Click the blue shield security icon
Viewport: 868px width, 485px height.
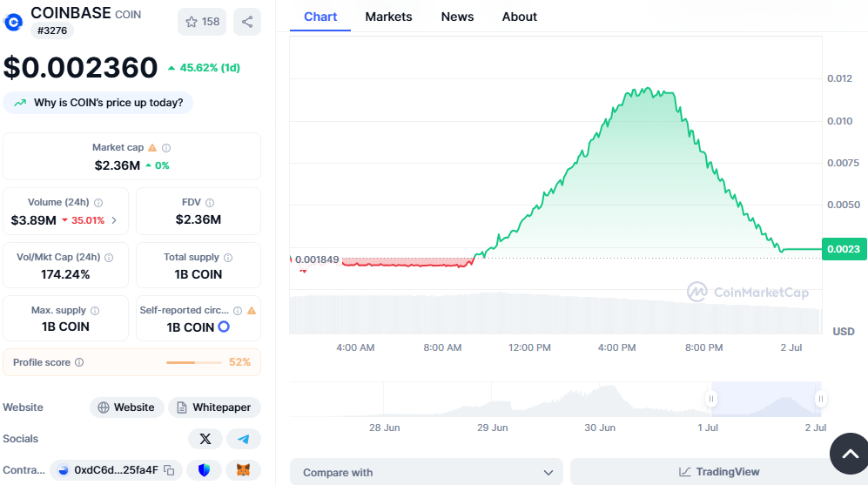point(205,470)
